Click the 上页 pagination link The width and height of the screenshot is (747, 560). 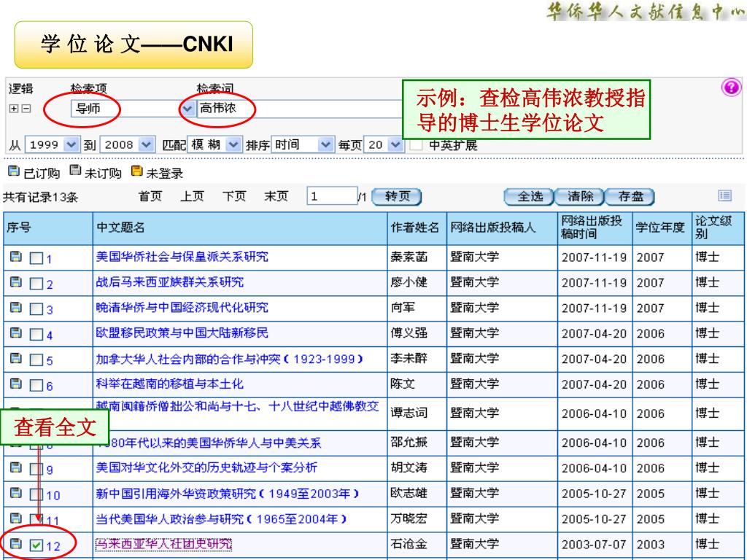coord(192,196)
